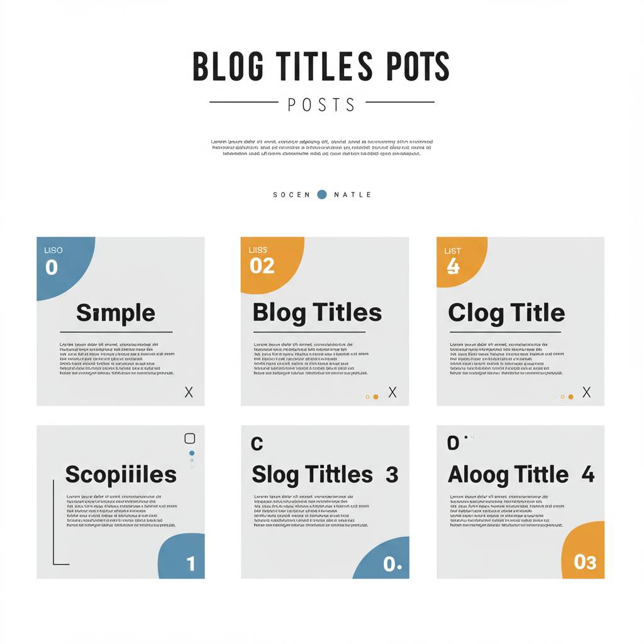Click the blue circle between SOCEN and NATLE
Image resolution: width=644 pixels, height=644 pixels.
[322, 194]
